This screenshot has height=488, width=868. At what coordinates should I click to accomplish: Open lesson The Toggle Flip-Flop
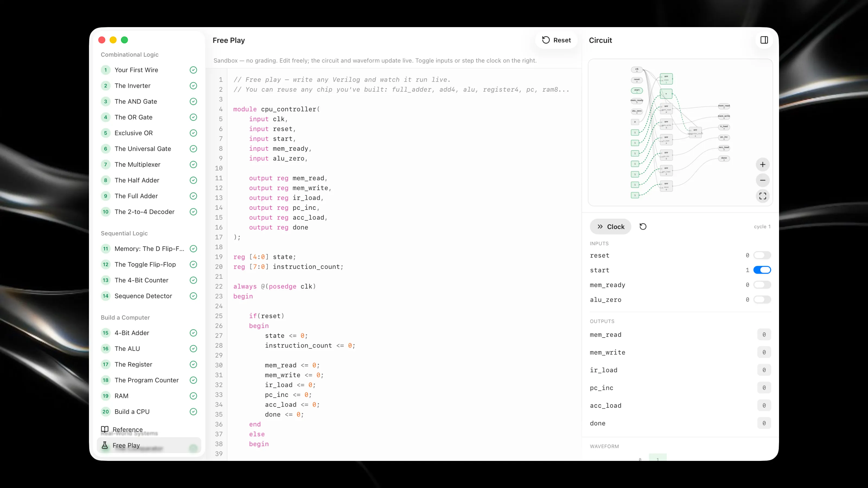click(149, 264)
